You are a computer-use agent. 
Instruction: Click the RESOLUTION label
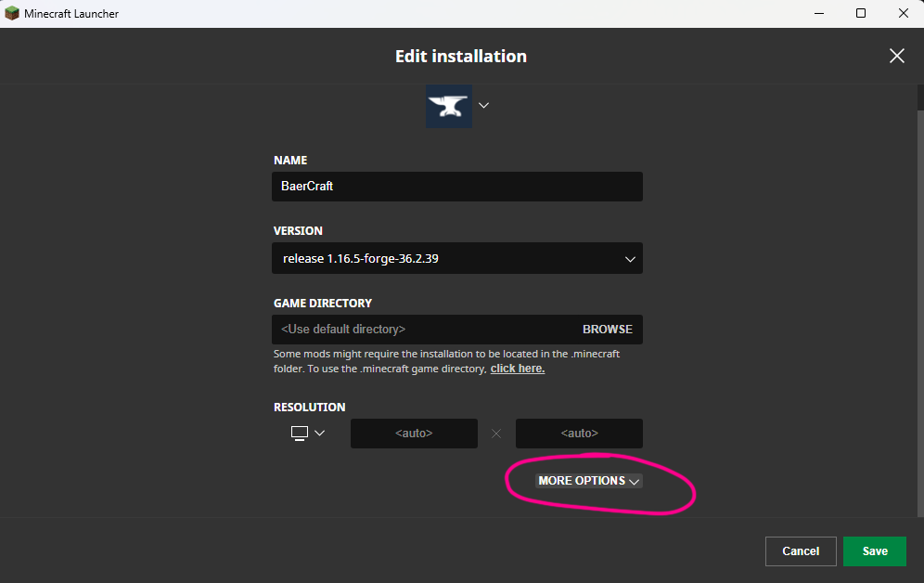[x=309, y=408]
